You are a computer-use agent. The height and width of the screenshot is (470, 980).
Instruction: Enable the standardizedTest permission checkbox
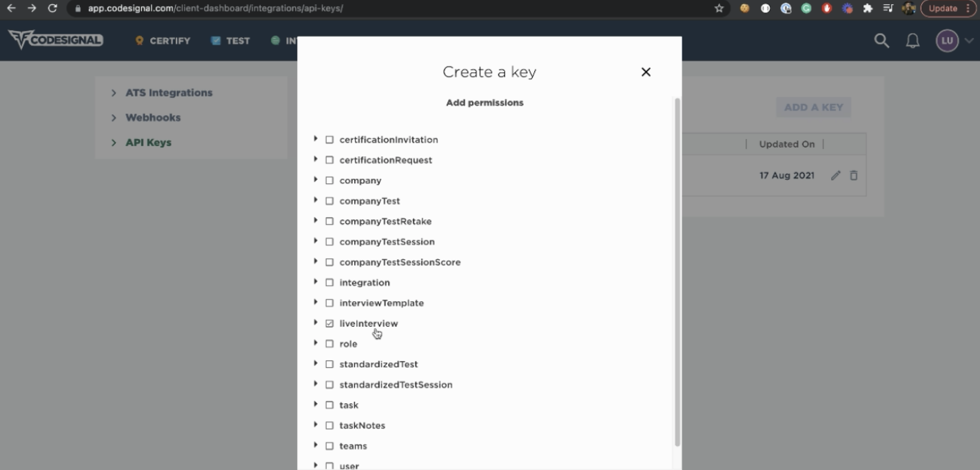329,365
